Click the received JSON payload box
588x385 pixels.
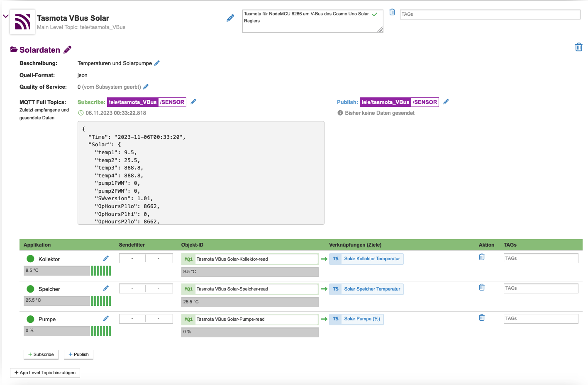coord(201,173)
